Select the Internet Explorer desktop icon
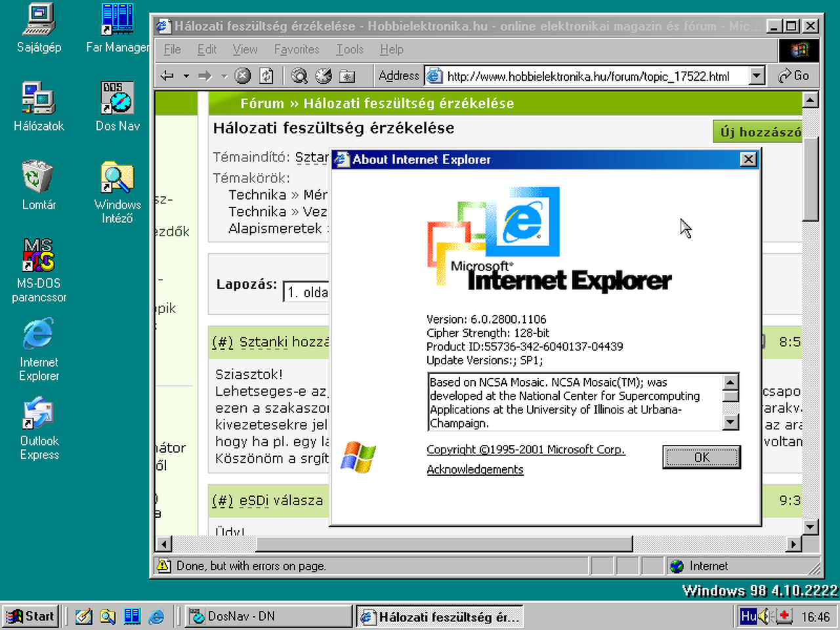840x630 pixels. point(39,350)
